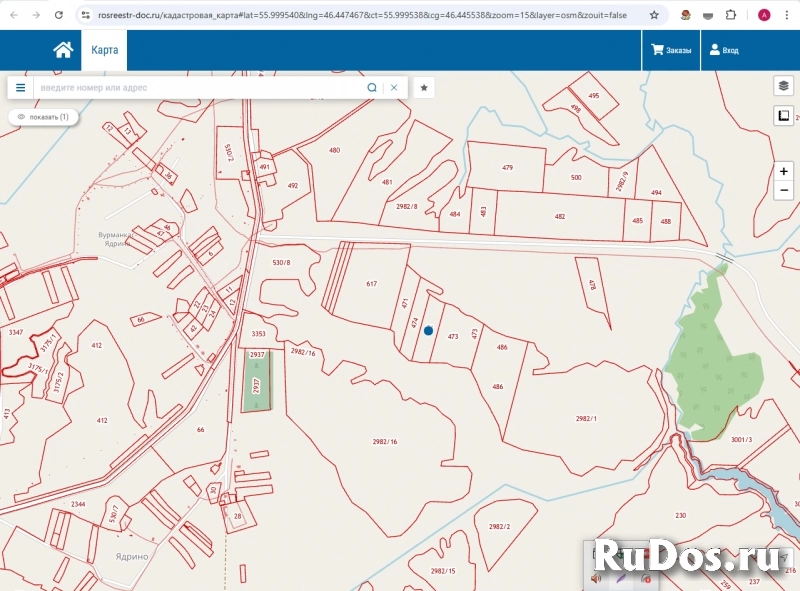The image size is (800, 591).
Task: Open favorites with the star button
Action: click(424, 88)
